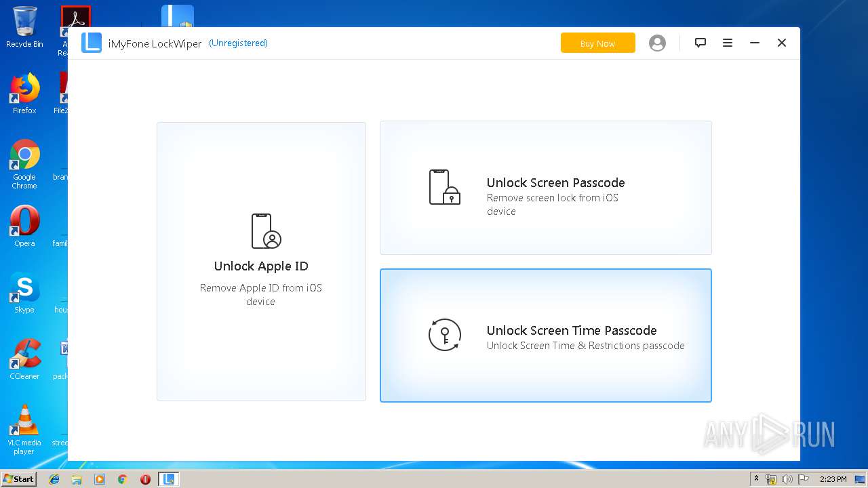Open the Unlock Apple ID card
Image resolution: width=868 pixels, height=488 pixels.
point(261,262)
